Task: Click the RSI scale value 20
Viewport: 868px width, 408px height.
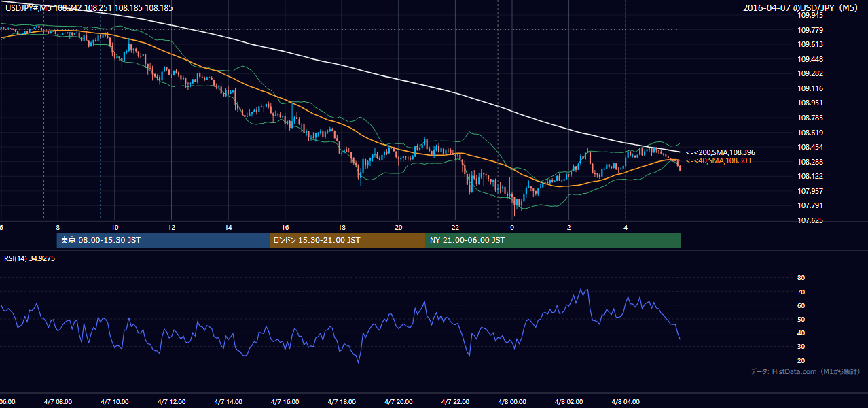Action: tap(801, 360)
